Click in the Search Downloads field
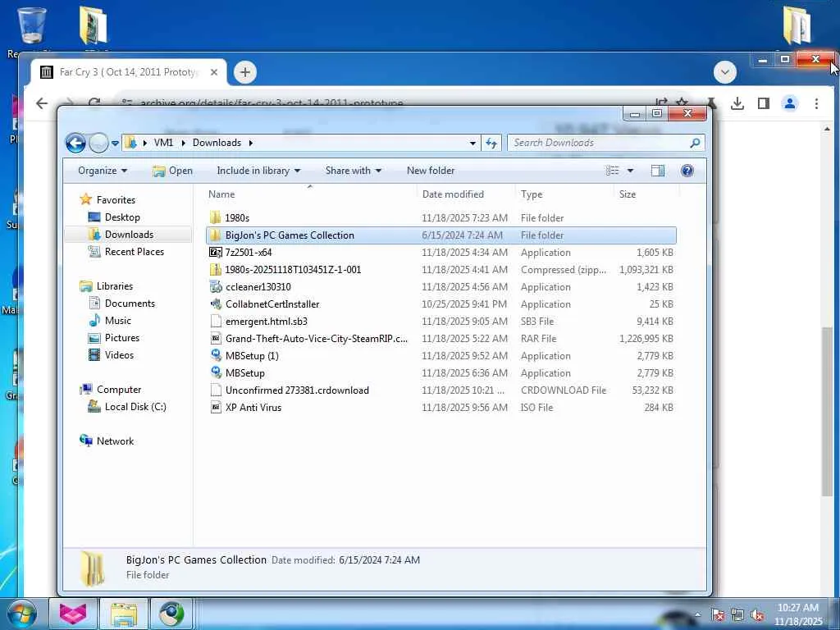 coord(605,143)
